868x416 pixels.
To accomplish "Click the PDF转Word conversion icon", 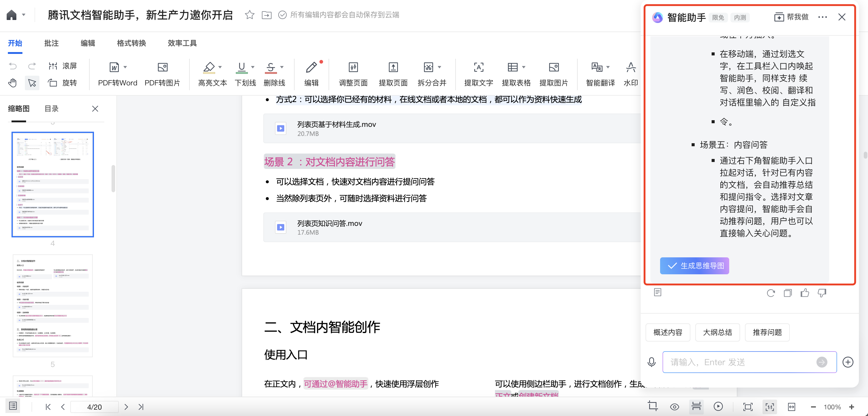I will pos(114,67).
